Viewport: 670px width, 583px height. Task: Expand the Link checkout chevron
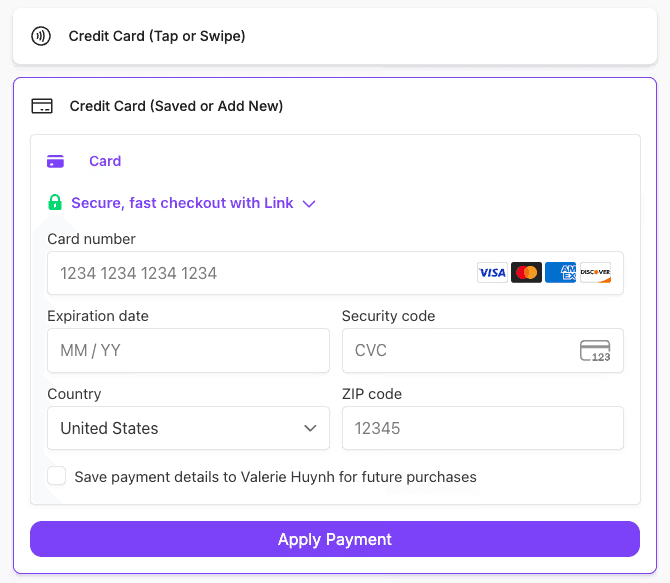(309, 204)
